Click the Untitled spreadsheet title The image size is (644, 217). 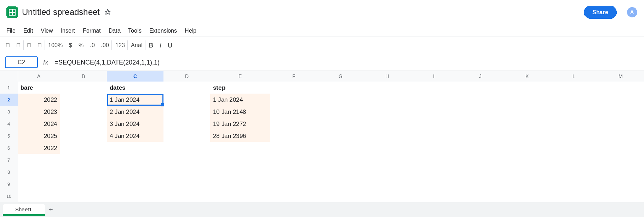pos(61,12)
